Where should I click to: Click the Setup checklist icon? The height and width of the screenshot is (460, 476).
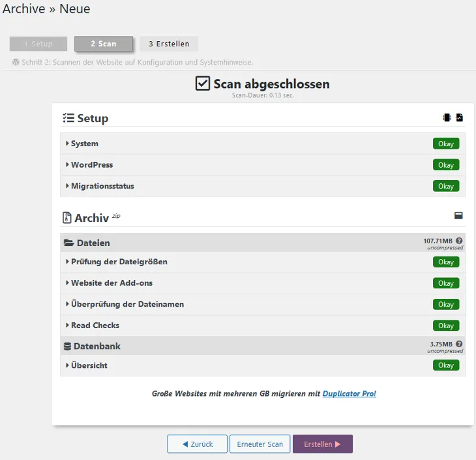68,118
